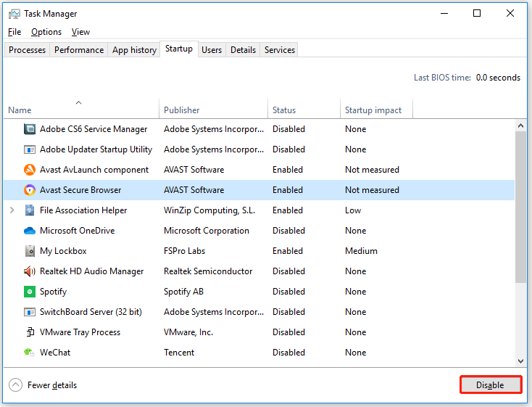Click the Avast AvLaunch component orange icon
The width and height of the screenshot is (532, 407).
[30, 170]
